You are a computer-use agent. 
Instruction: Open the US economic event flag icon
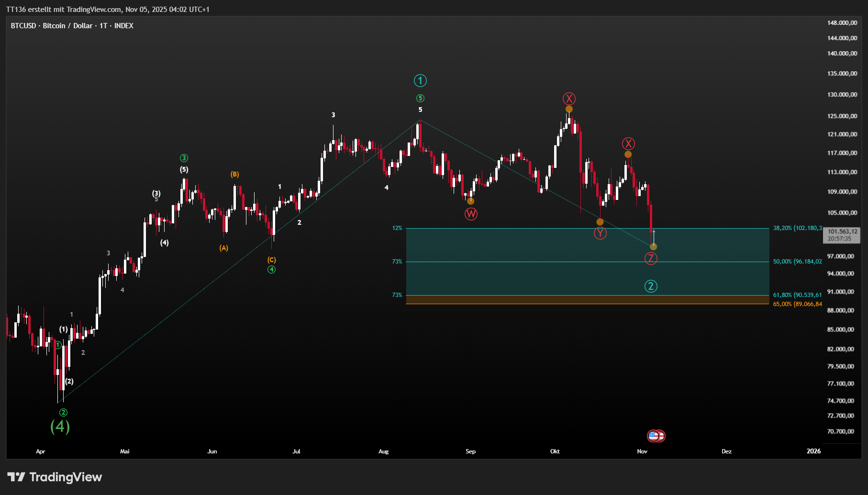coord(654,436)
